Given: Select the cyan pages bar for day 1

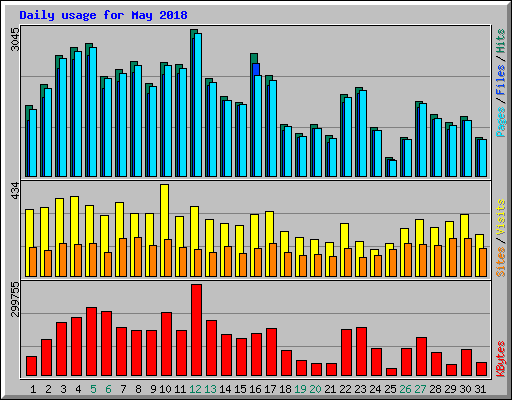Looking at the screenshot, I should pyautogui.click(x=33, y=143).
